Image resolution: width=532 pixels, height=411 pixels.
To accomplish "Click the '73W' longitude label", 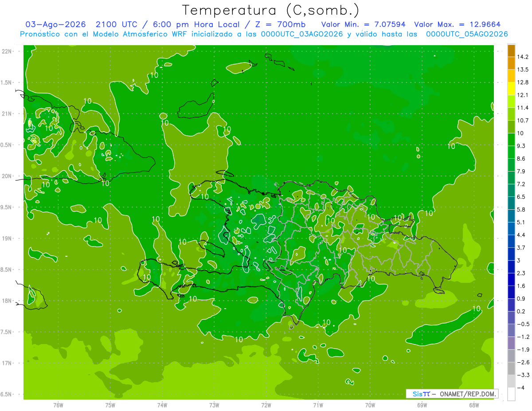I will (x=214, y=405).
